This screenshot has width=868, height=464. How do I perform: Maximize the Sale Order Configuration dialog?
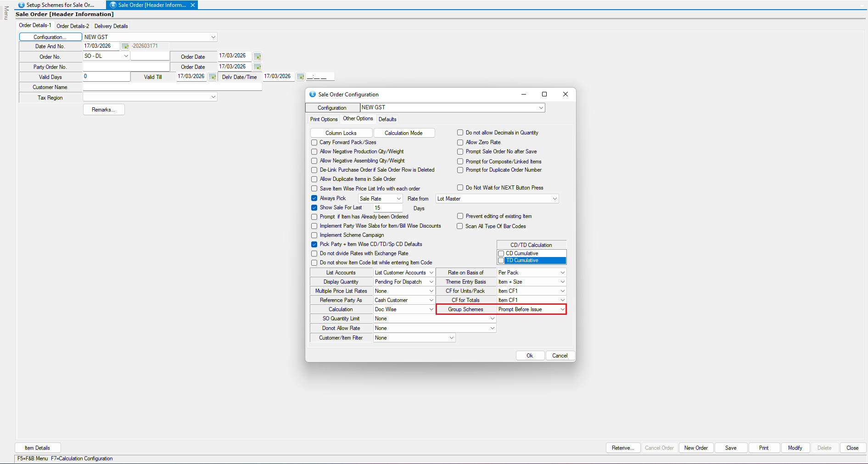544,94
